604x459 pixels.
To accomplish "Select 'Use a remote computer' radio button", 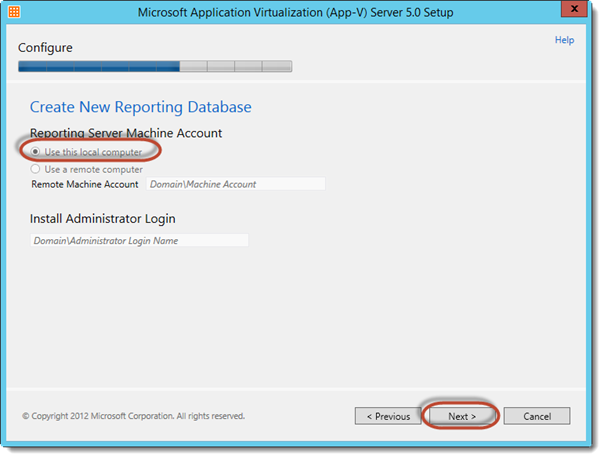I will pyautogui.click(x=35, y=169).
